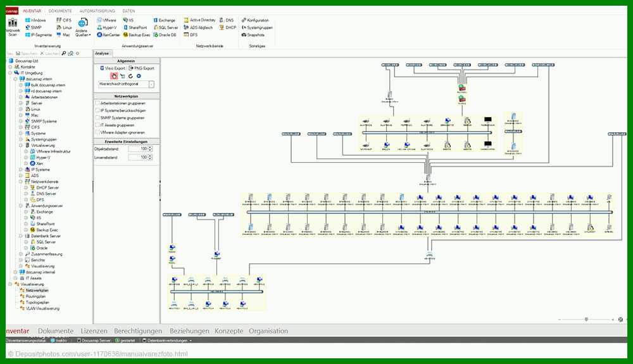
Task: Toggle SNMP Systeme gruppieren checkbox
Action: point(97,118)
